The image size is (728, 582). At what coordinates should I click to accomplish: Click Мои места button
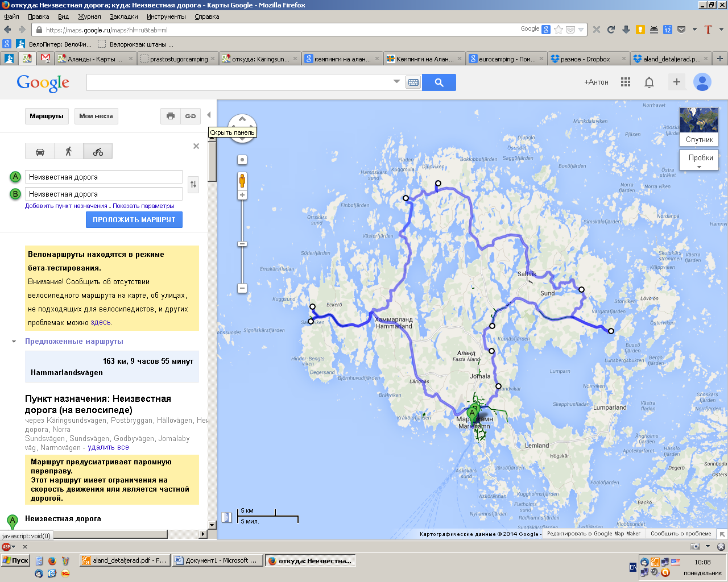[x=96, y=116]
